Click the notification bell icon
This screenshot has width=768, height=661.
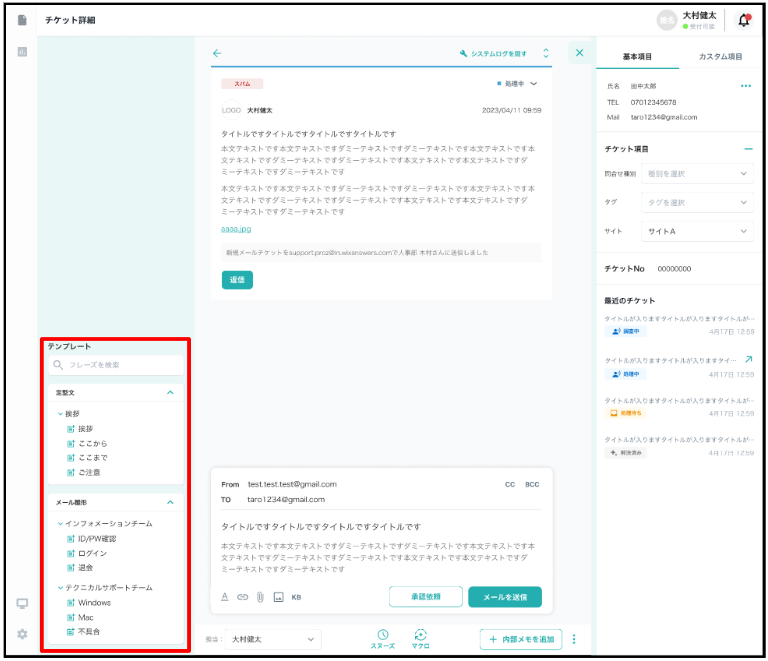click(743, 20)
